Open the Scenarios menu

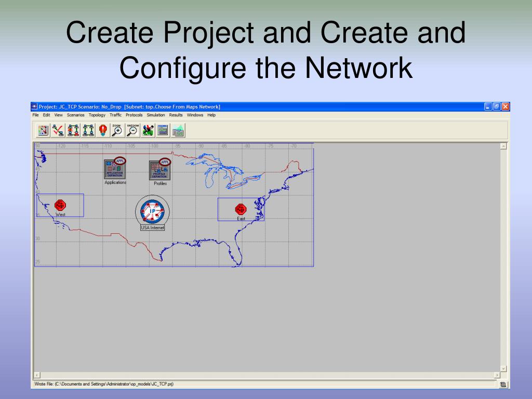click(76, 115)
